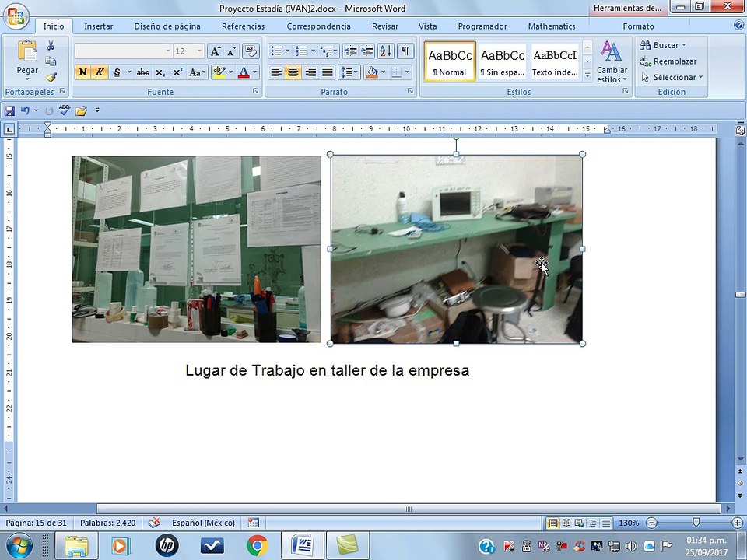Viewport: 747px width, 560px height.
Task: Expand the numbering list dropdown arrow
Action: coord(313,51)
